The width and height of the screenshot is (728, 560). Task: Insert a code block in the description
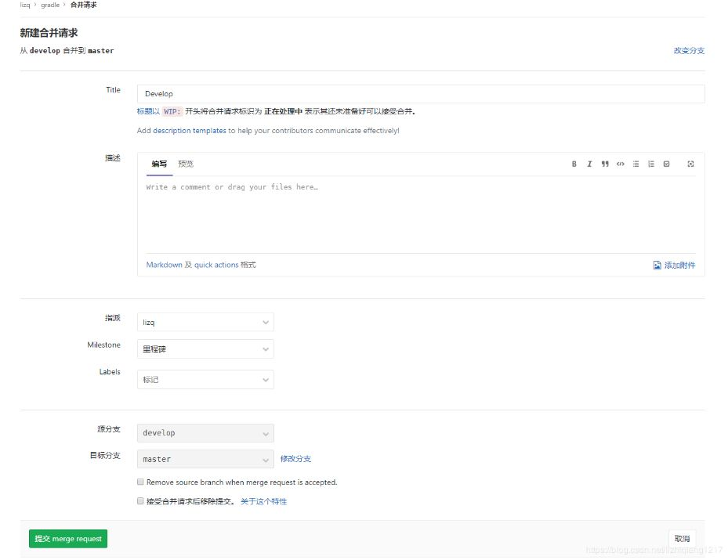pos(621,164)
